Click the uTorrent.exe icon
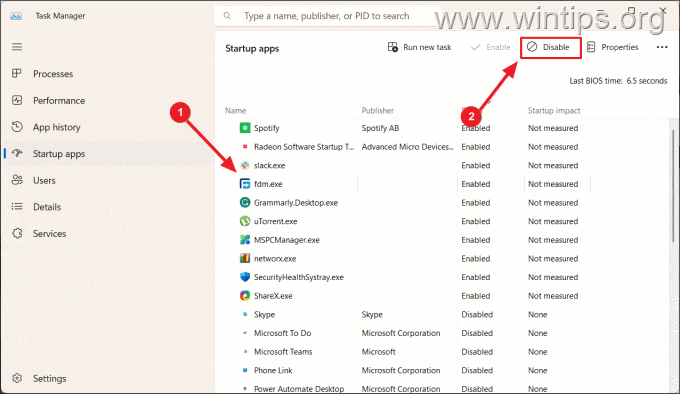The width and height of the screenshot is (680, 394). click(x=245, y=221)
